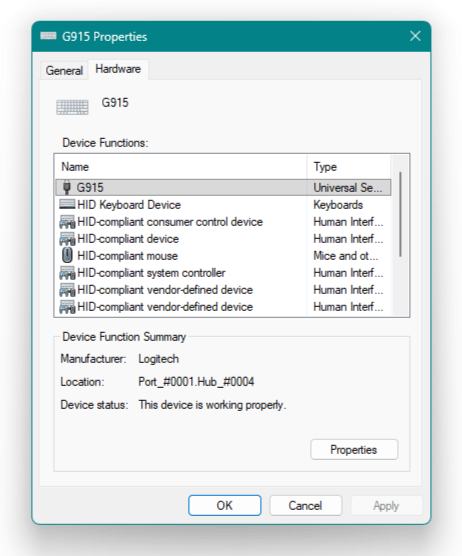This screenshot has width=462, height=556.
Task: Click the title bar keyboard icon
Action: click(x=48, y=36)
